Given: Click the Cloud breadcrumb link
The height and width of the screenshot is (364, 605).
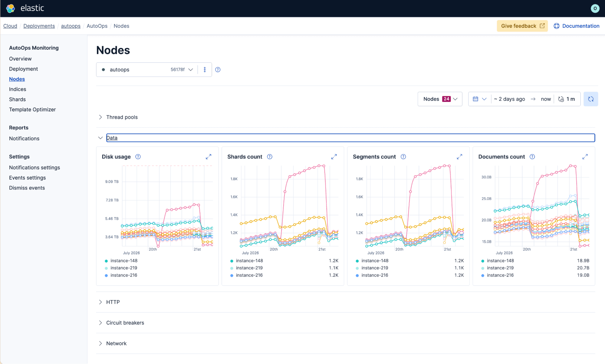Looking at the screenshot, I should [10, 26].
